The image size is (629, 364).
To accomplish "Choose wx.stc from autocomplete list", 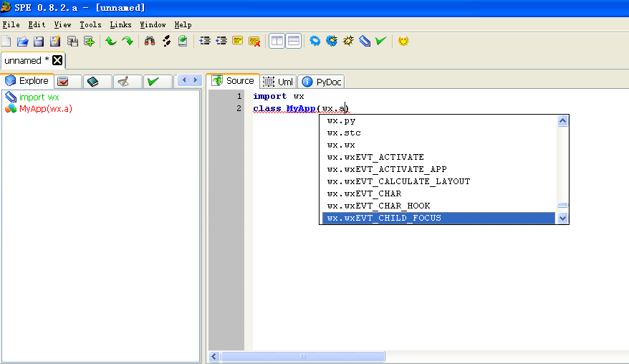I will [x=439, y=133].
